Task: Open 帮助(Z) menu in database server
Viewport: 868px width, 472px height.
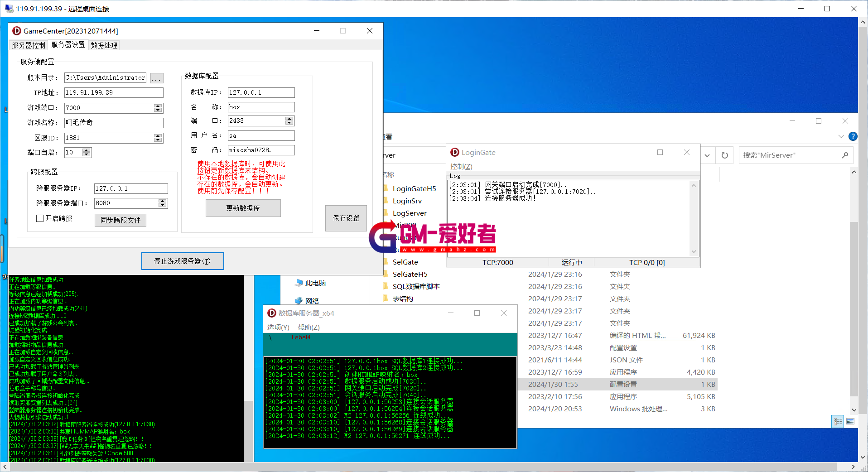Action: tap(309, 327)
